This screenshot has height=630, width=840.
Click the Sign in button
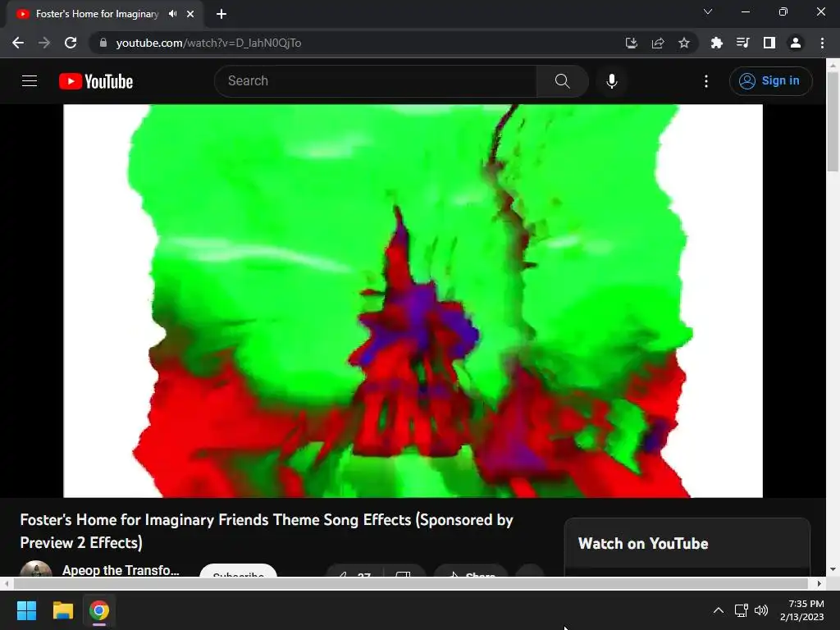point(770,81)
